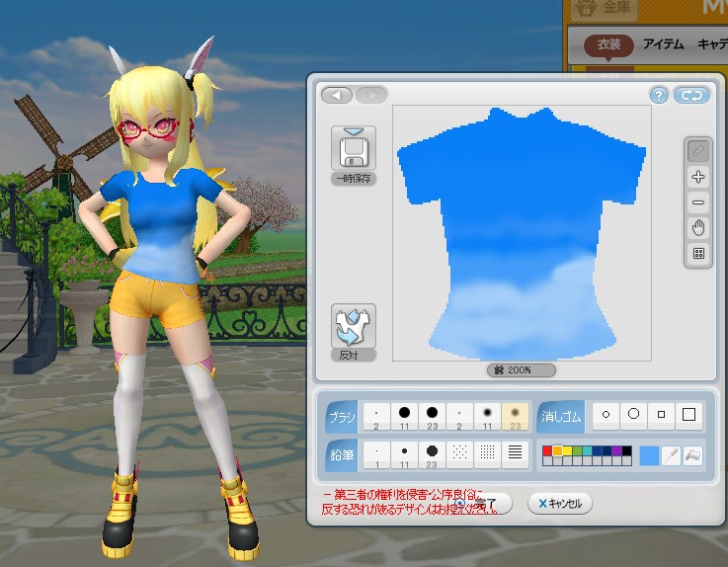The image size is (728, 567).
Task: Click the ブラシ brush label
Action: point(341,417)
